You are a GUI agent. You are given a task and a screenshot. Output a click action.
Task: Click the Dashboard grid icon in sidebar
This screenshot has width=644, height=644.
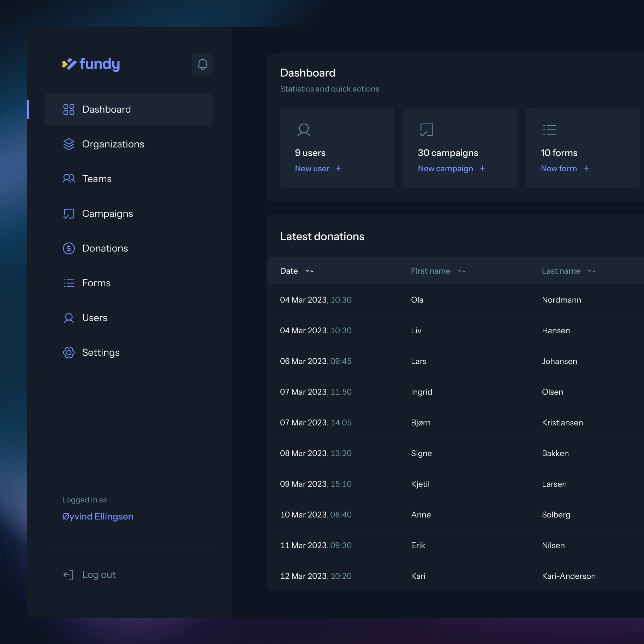point(69,109)
